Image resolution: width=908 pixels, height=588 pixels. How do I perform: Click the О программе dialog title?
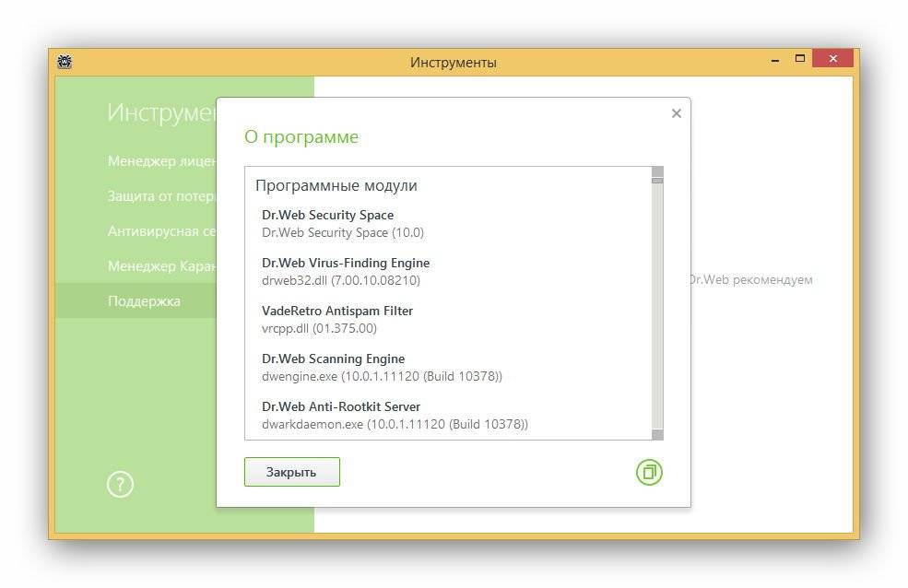(301, 137)
